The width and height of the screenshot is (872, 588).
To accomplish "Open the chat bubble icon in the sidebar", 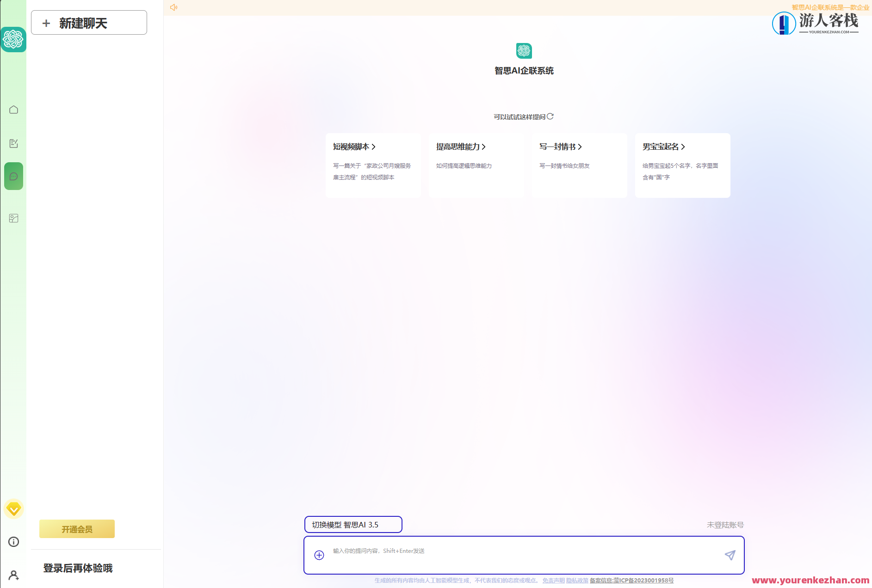I will point(13,176).
